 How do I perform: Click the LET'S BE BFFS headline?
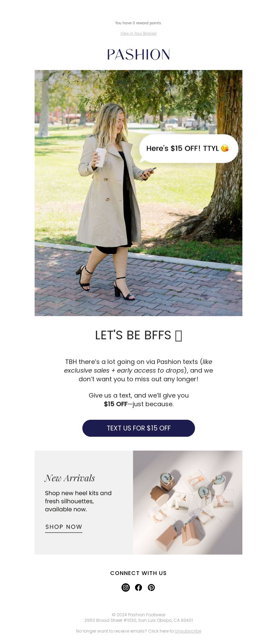(x=133, y=335)
